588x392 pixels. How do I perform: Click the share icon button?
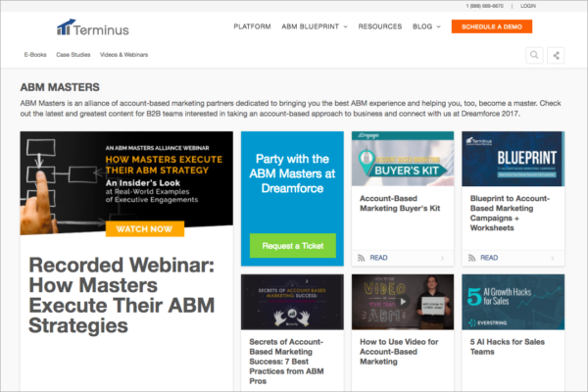(556, 56)
